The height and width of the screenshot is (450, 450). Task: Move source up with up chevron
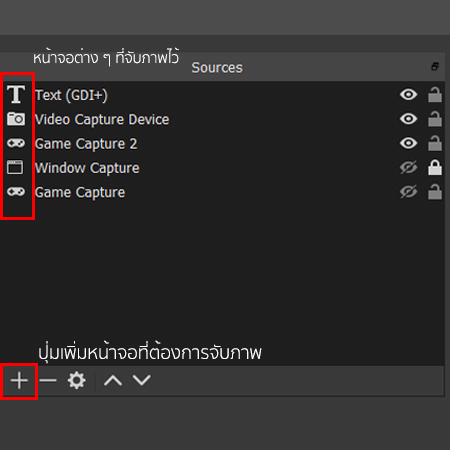pyautogui.click(x=113, y=380)
